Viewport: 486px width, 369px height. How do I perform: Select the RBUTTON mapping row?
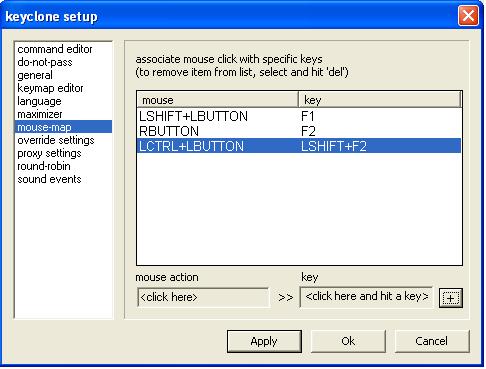[299, 131]
